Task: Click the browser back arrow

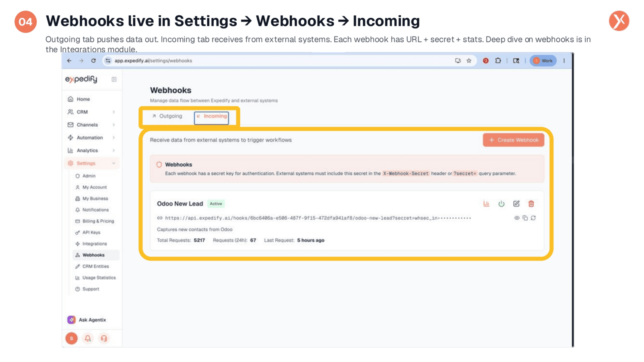Action: coord(69,61)
